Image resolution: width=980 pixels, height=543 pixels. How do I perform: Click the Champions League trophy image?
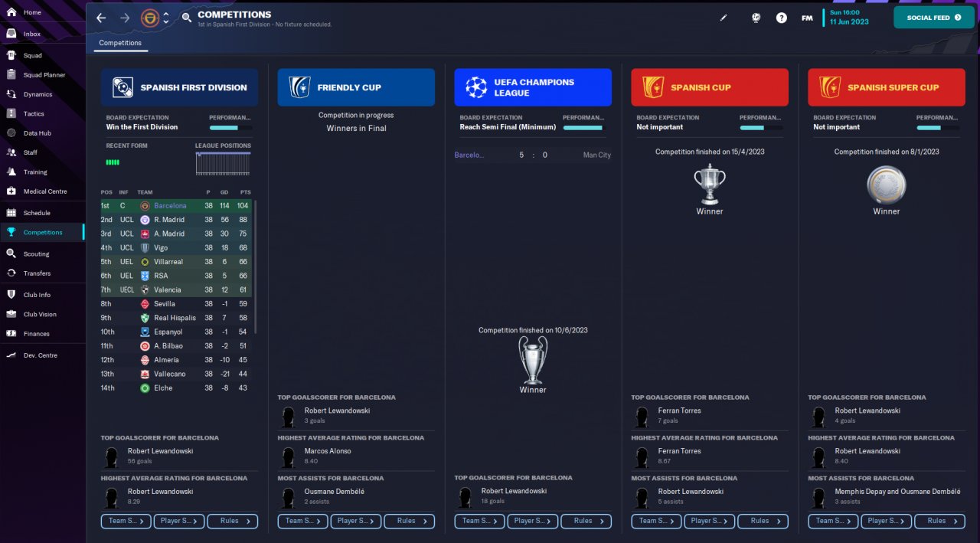pos(533,360)
